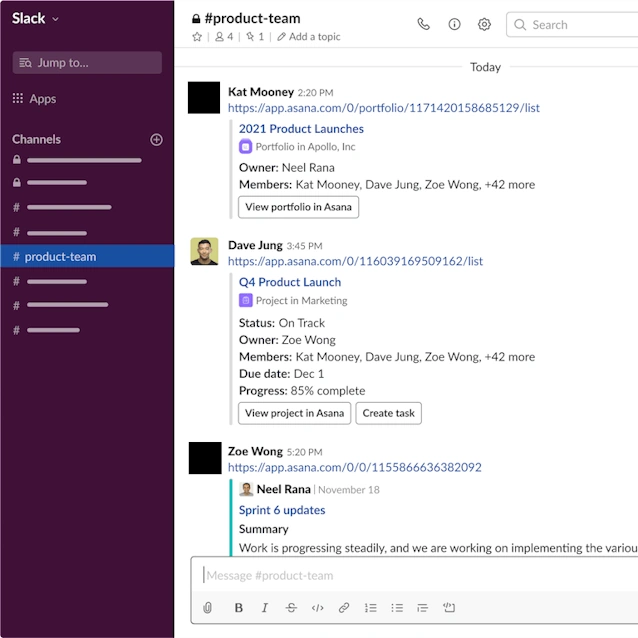Open the first locked channel in sidebar
638x638 pixels.
tap(77, 160)
